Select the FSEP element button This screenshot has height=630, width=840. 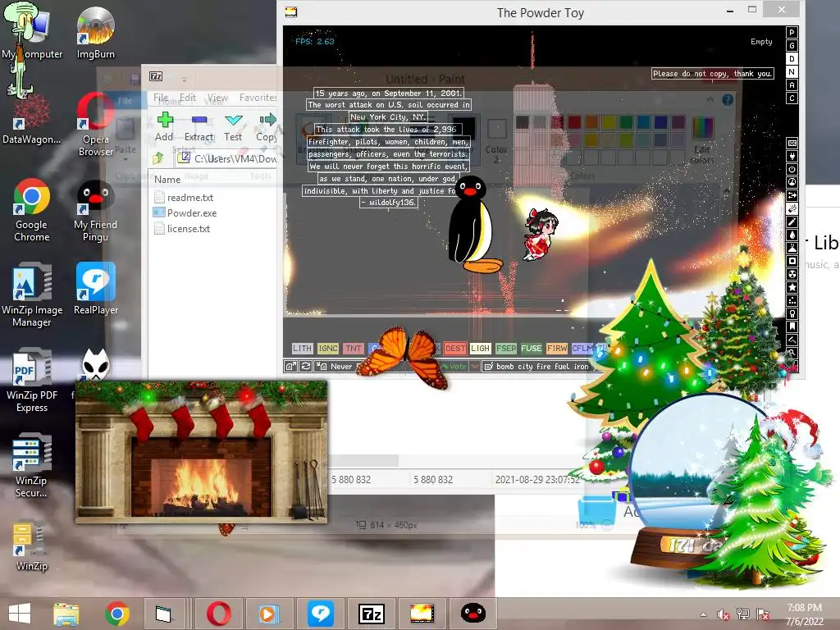(x=505, y=348)
